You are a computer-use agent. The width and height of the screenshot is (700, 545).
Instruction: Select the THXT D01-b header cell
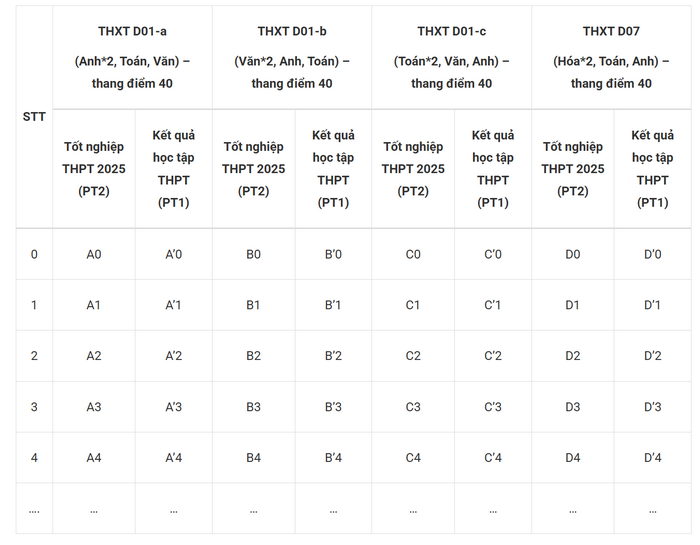click(x=292, y=57)
